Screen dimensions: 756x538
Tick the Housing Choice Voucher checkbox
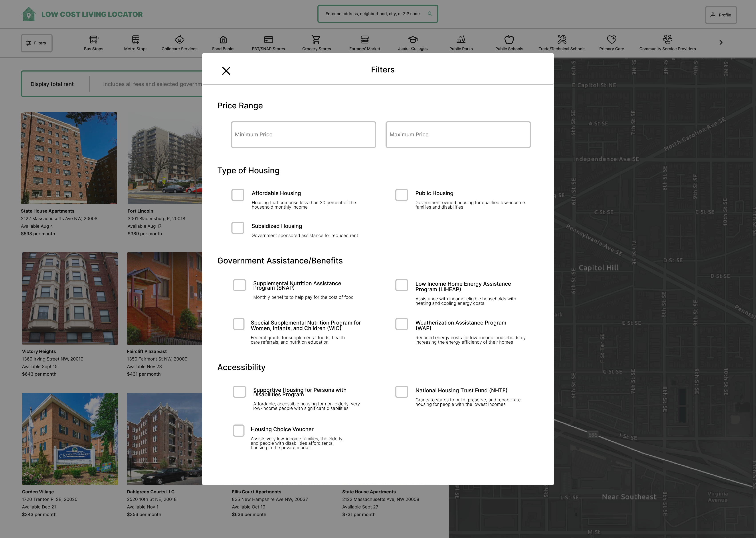pyautogui.click(x=239, y=431)
